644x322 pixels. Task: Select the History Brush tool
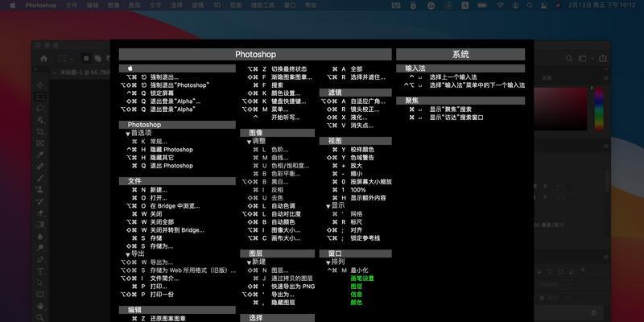tap(40, 201)
